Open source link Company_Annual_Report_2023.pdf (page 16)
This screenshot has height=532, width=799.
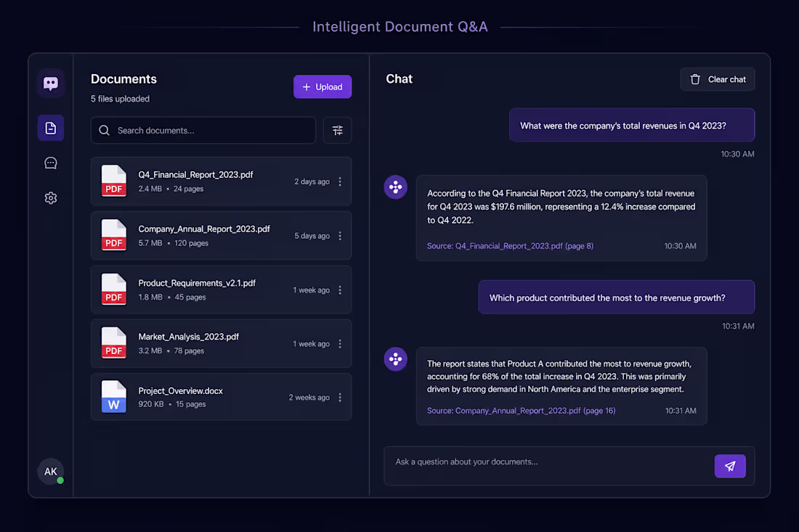coord(522,411)
